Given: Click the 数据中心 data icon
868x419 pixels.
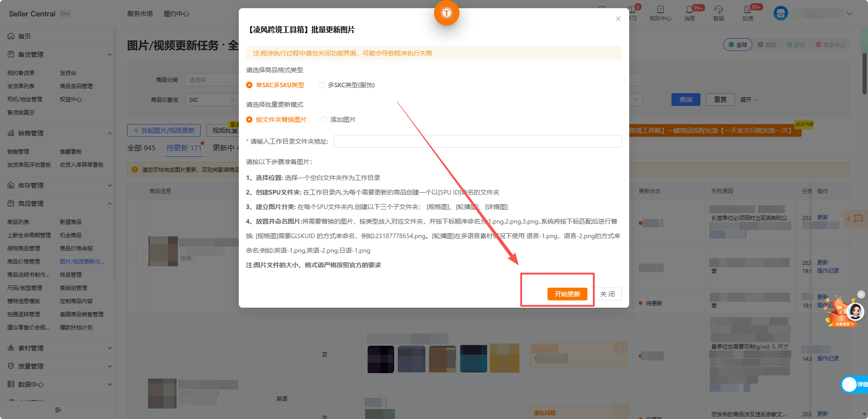Looking at the screenshot, I should 11,384.
